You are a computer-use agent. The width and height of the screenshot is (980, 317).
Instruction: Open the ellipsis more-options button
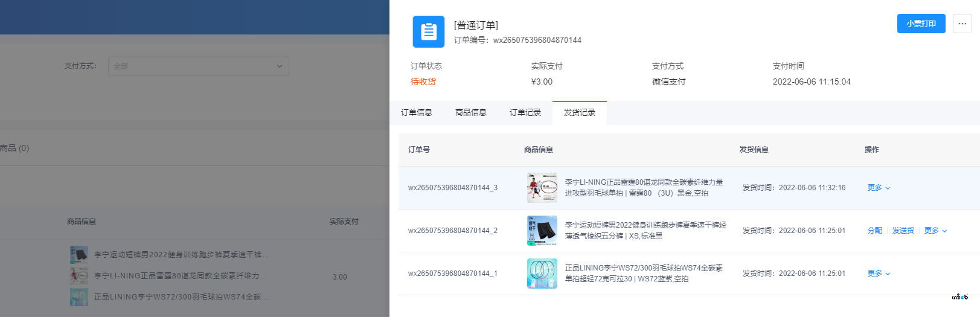(962, 24)
